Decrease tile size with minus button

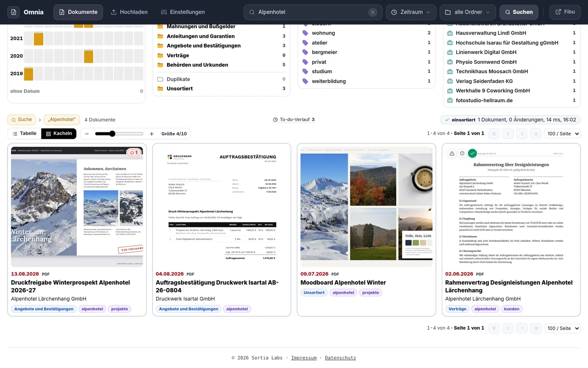[87, 134]
